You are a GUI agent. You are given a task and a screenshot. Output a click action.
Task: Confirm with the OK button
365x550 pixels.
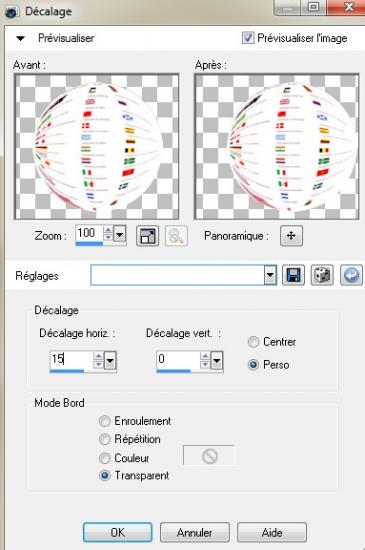[118, 532]
